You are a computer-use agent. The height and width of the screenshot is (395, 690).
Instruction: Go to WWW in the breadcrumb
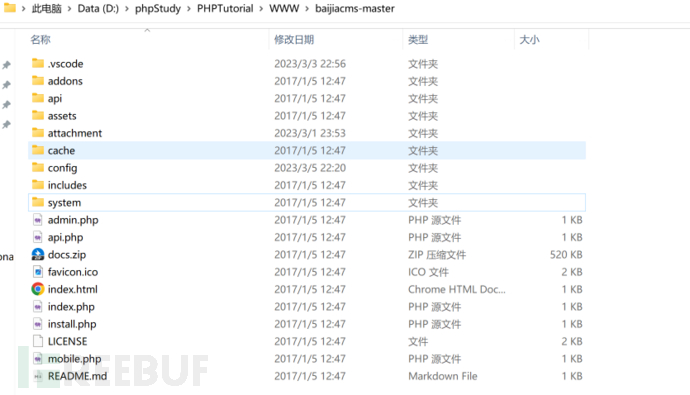coord(284,8)
